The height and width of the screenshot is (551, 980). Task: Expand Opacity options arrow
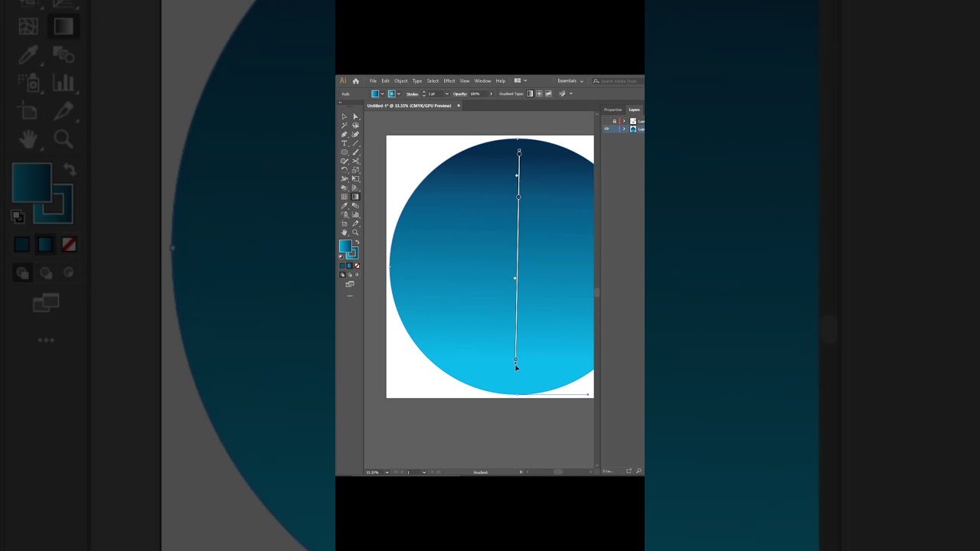491,93
